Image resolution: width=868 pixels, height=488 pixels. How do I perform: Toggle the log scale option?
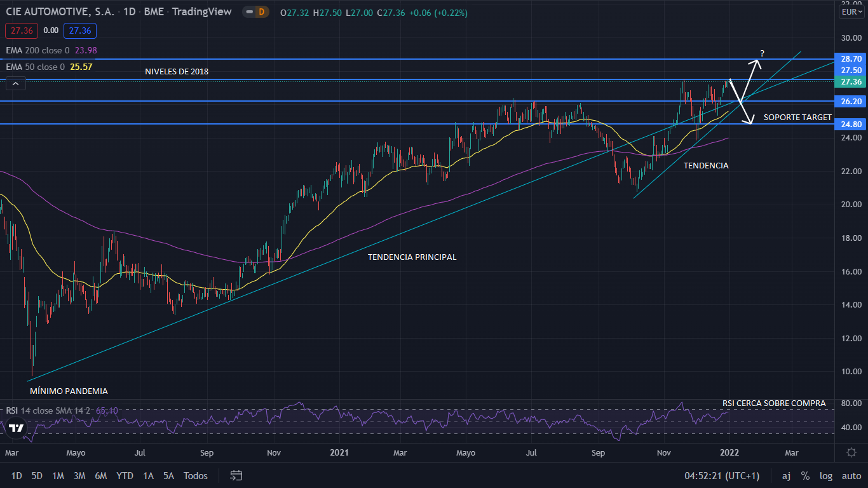pos(826,476)
